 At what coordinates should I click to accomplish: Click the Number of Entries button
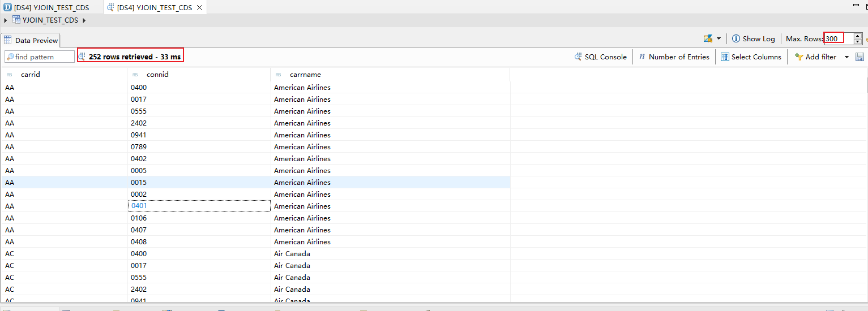pyautogui.click(x=674, y=57)
